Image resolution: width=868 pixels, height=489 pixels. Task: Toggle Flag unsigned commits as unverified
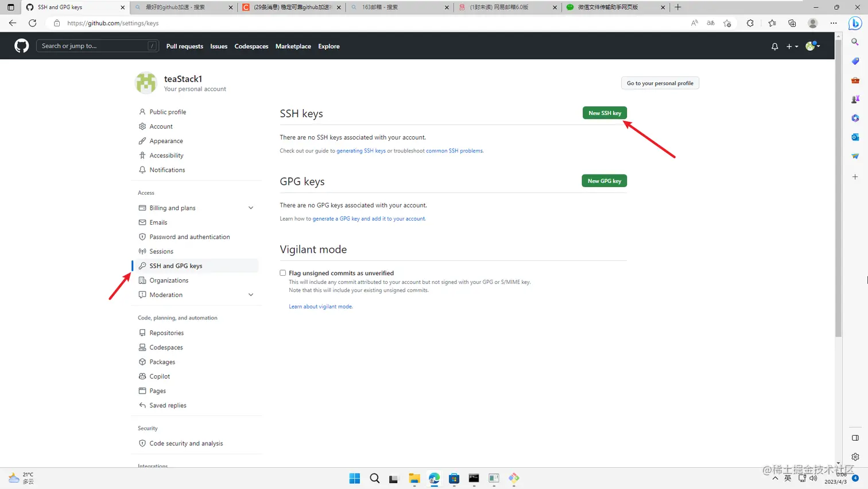pyautogui.click(x=282, y=273)
